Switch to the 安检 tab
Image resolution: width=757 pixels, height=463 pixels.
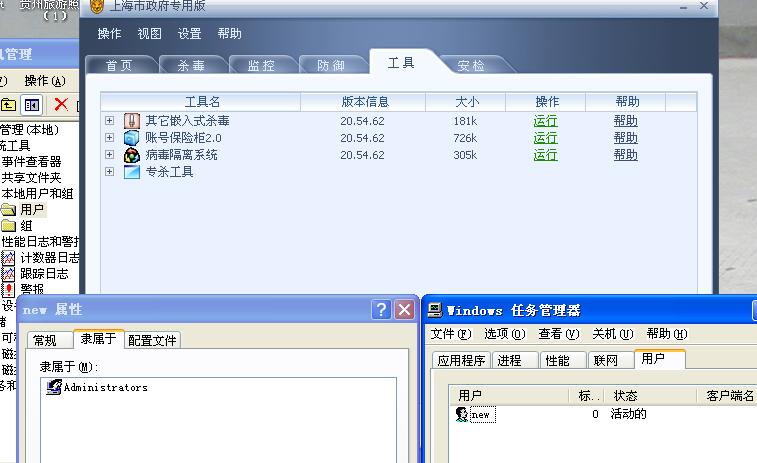[x=471, y=65]
